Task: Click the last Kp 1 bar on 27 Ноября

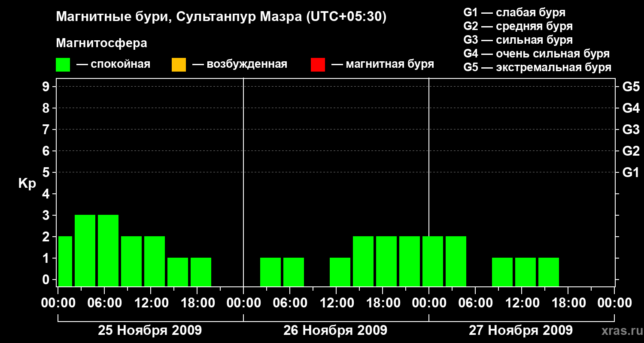Action: tap(549, 272)
